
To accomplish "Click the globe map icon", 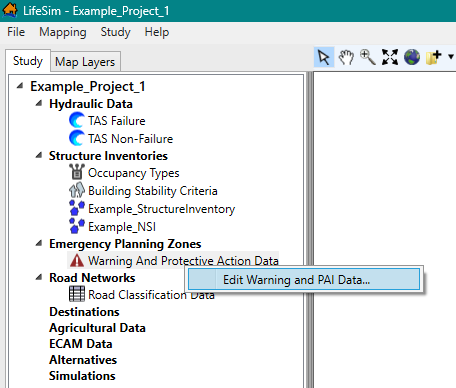I will pyautogui.click(x=412, y=57).
